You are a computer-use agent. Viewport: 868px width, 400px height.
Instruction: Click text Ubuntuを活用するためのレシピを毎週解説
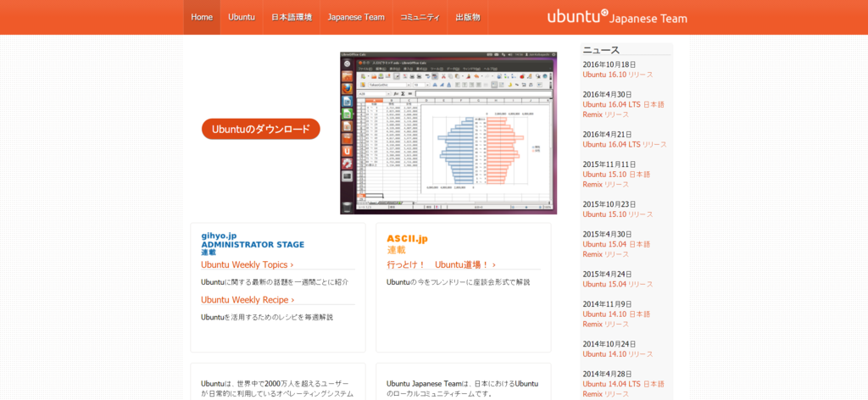click(267, 318)
